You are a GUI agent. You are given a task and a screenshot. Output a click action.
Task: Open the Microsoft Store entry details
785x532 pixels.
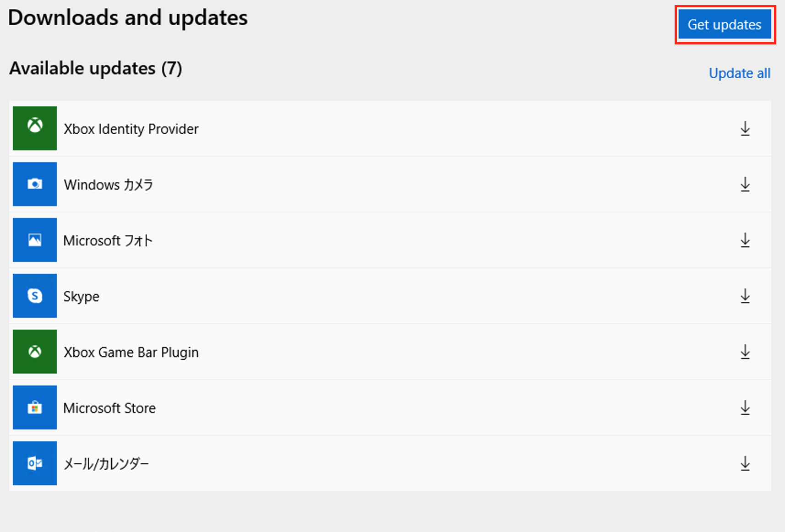pos(366,407)
